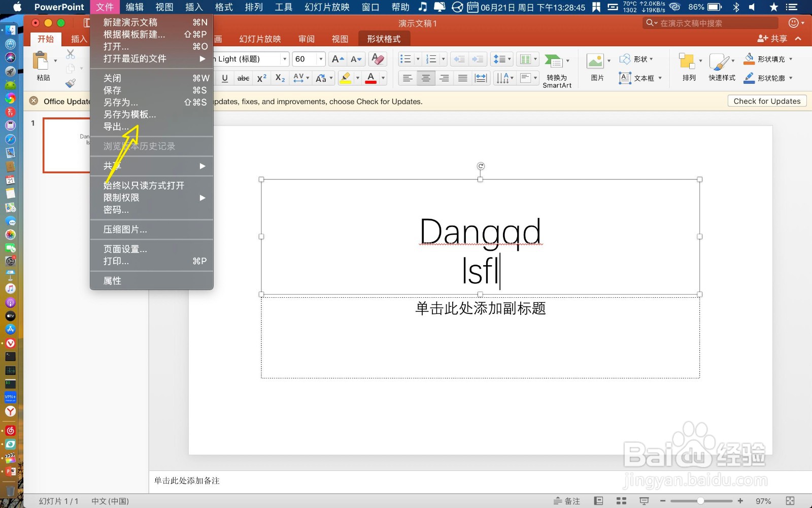The height and width of the screenshot is (508, 812).
Task: Click the 共享 share button
Action: [772, 39]
